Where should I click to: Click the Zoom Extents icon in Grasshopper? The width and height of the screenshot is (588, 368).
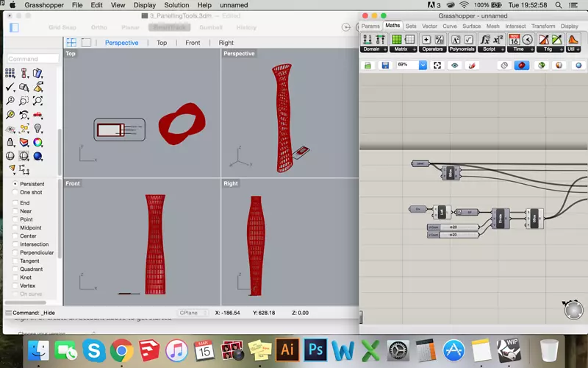437,66
